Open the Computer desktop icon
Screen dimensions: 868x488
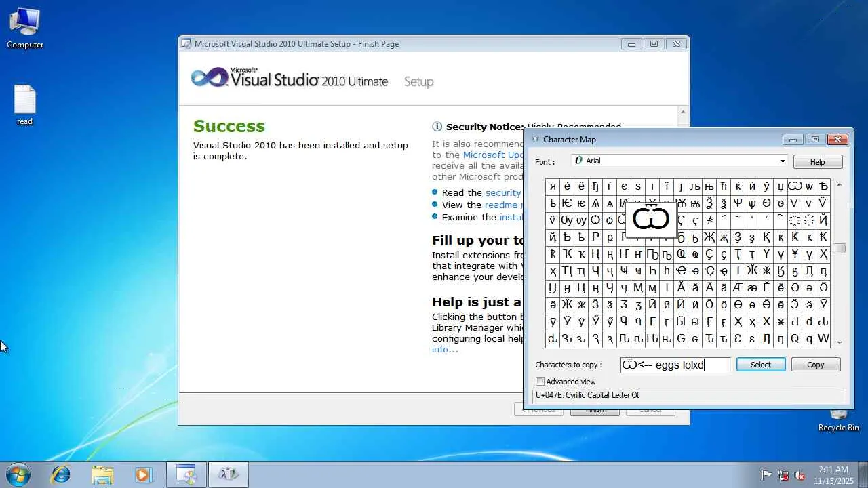pyautogui.click(x=25, y=28)
